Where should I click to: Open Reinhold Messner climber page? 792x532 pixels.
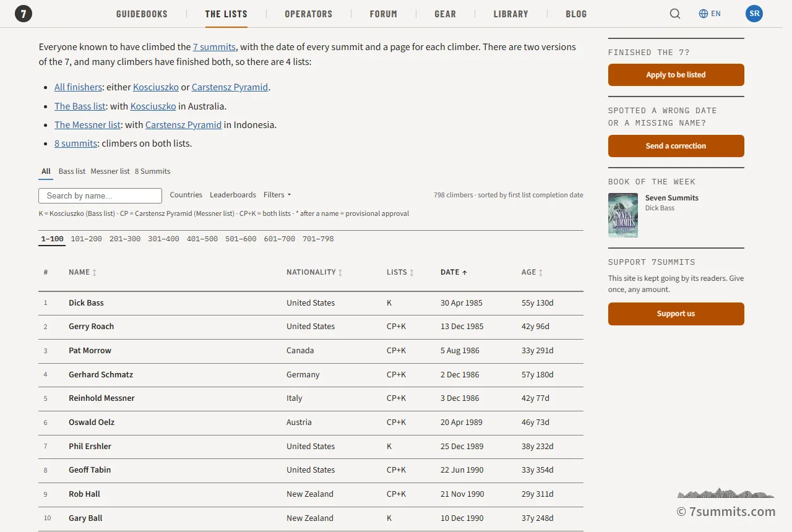coord(101,398)
